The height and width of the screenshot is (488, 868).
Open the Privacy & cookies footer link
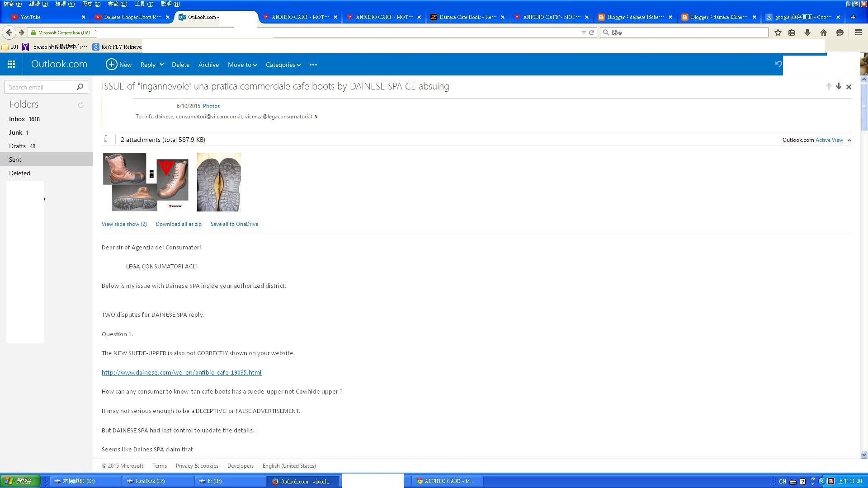pos(197,466)
